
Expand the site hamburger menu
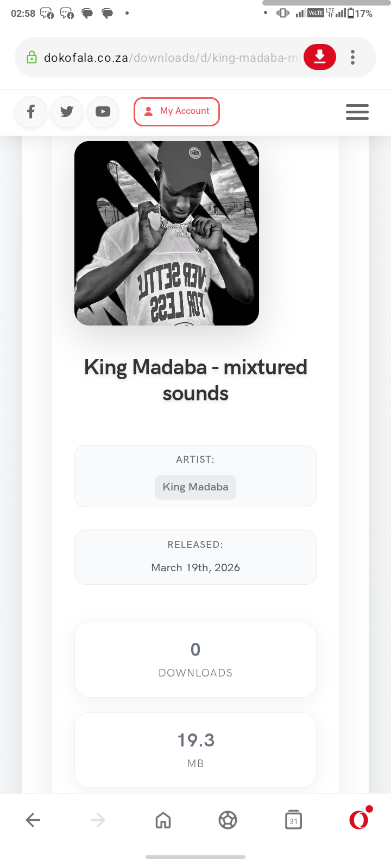(357, 112)
